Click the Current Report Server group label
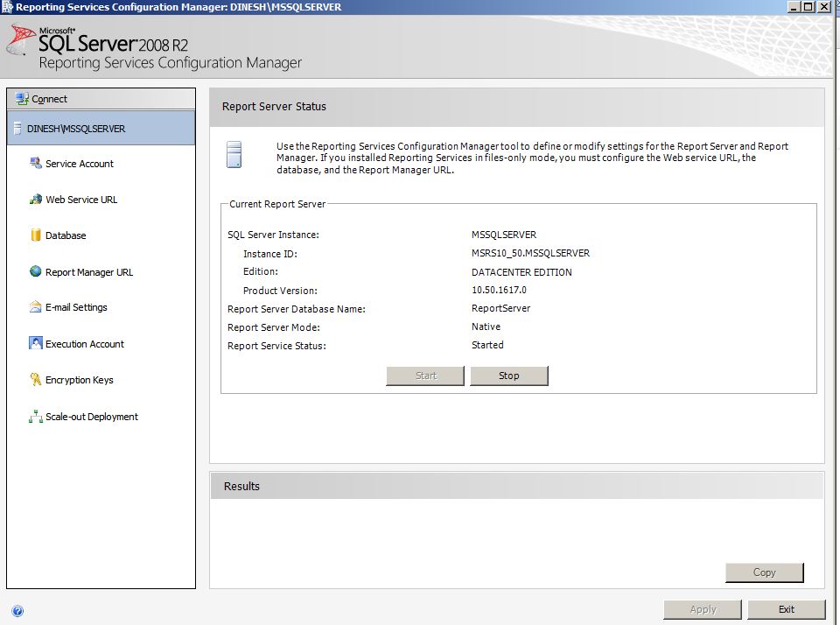 [x=277, y=204]
